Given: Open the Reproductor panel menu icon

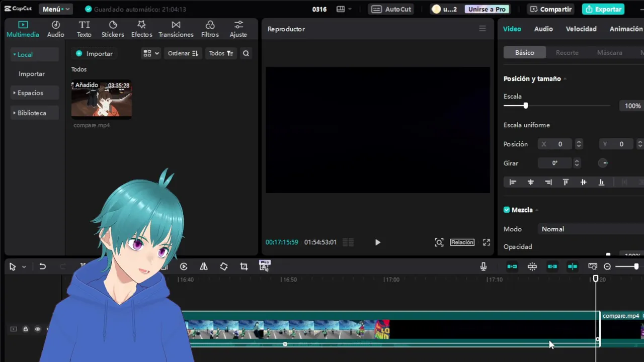Looking at the screenshot, I should [482, 29].
